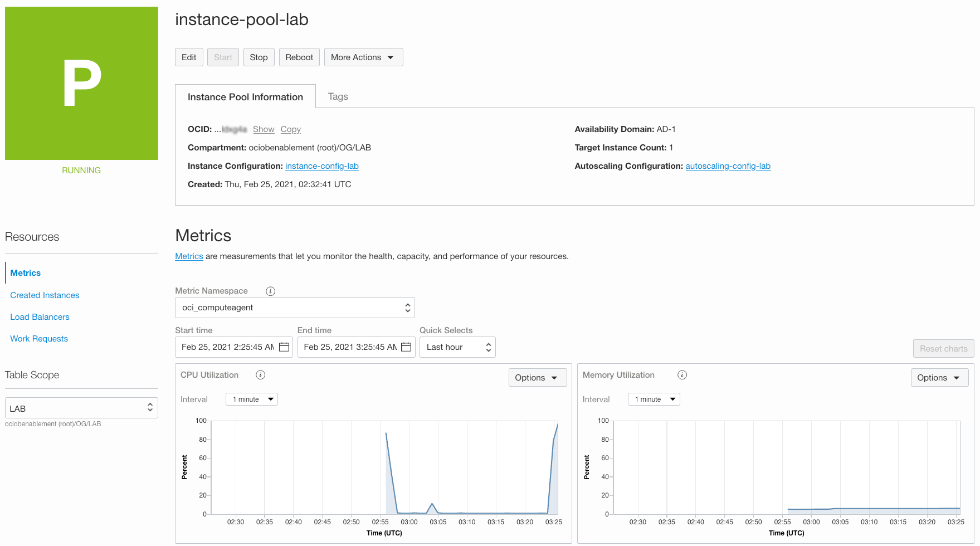Open the autoscaling-config-lab link
This screenshot has width=980, height=546.
(x=728, y=166)
